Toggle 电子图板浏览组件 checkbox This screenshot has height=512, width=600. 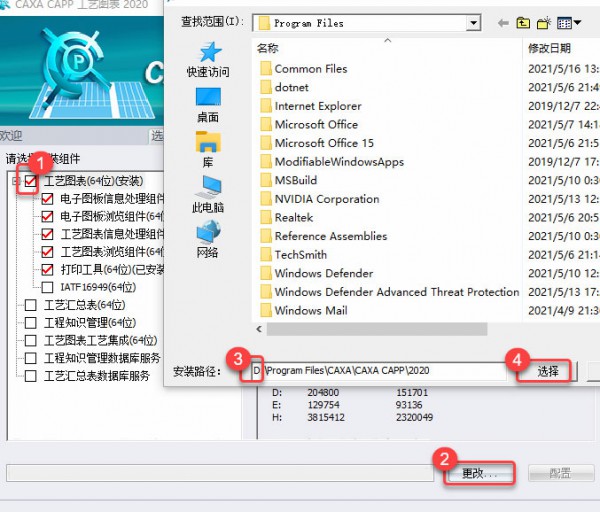[x=47, y=217]
